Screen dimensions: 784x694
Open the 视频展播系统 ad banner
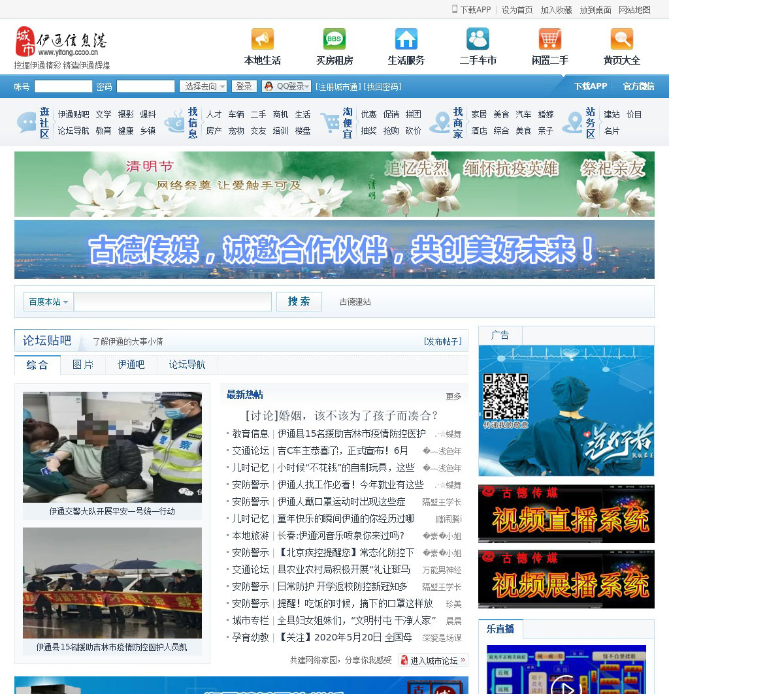(566, 579)
